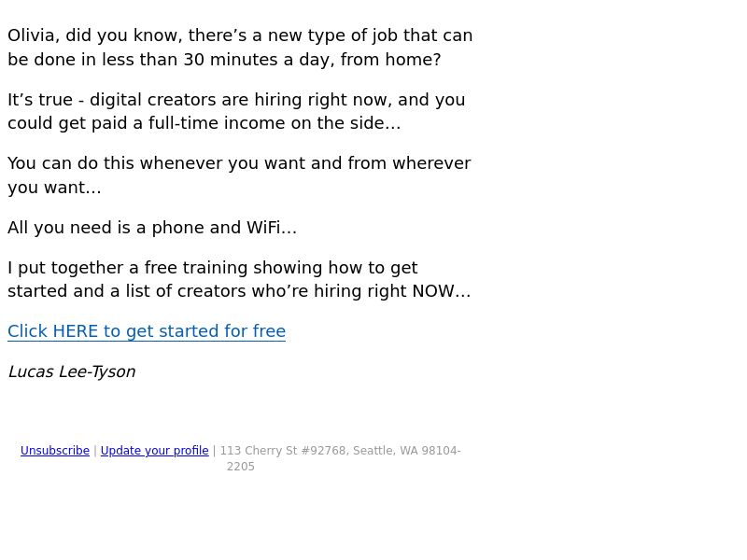The height and width of the screenshot is (560, 747).
Task: Click the separator bar after Unsubscribe
Action: coord(95,451)
